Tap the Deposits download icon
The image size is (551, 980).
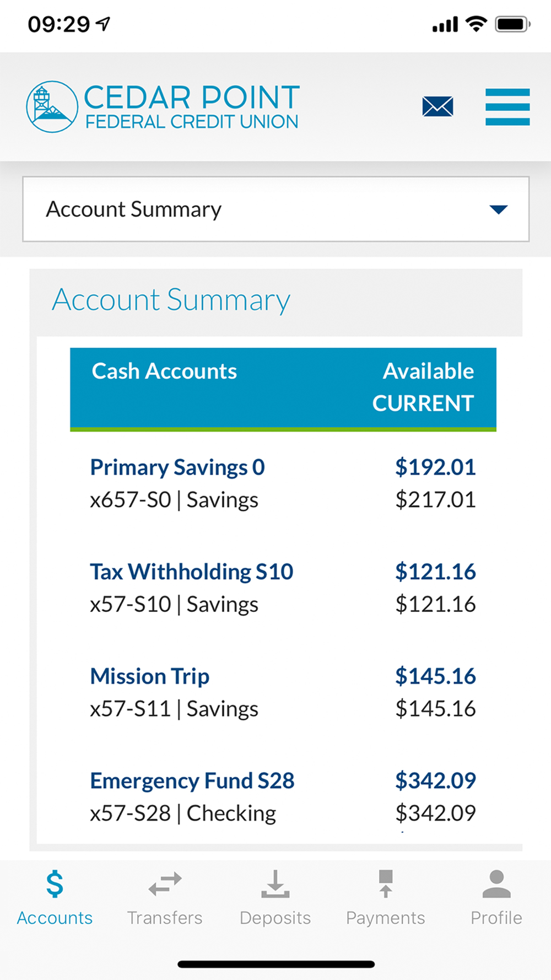pyautogui.click(x=275, y=884)
